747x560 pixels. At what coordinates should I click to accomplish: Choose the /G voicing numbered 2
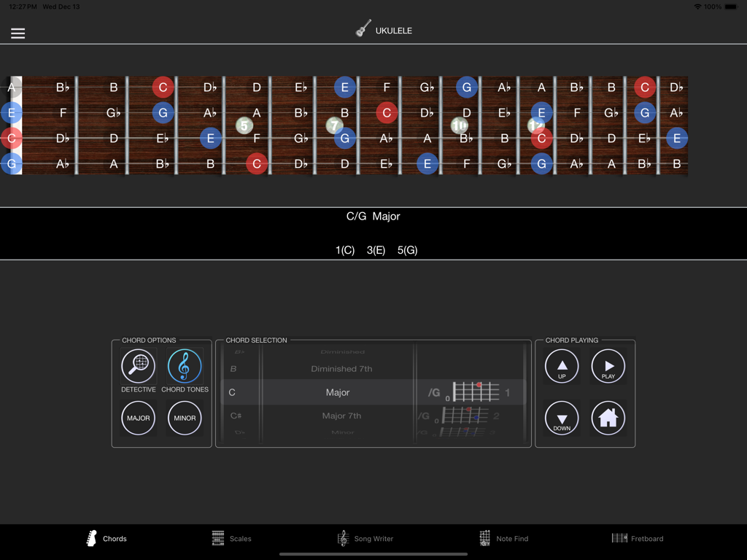471,416
